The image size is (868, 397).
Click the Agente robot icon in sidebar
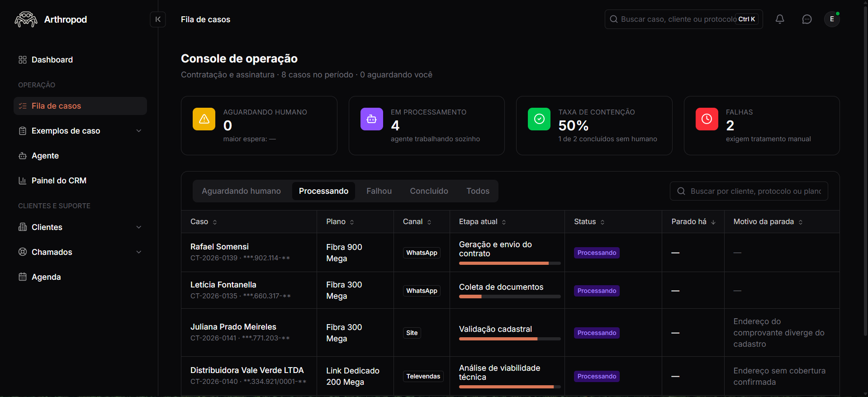point(23,156)
